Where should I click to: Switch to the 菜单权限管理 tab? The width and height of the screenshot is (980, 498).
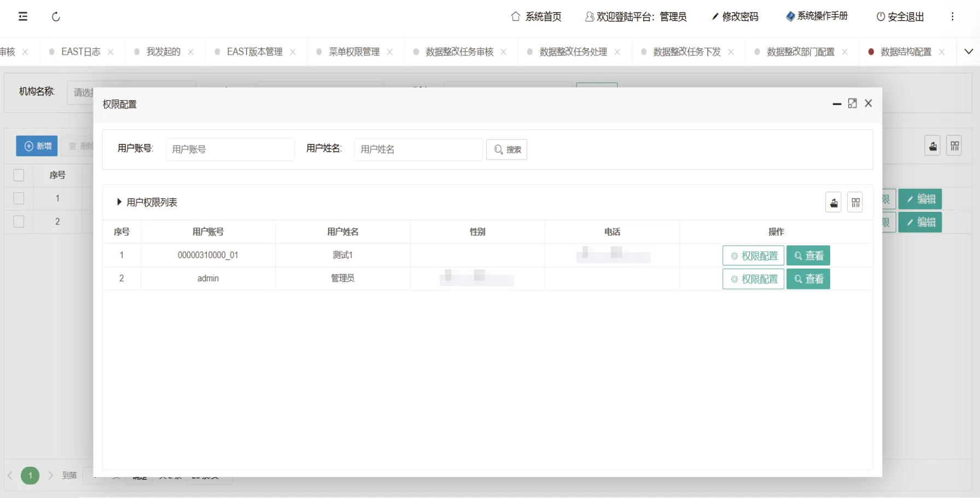(354, 52)
